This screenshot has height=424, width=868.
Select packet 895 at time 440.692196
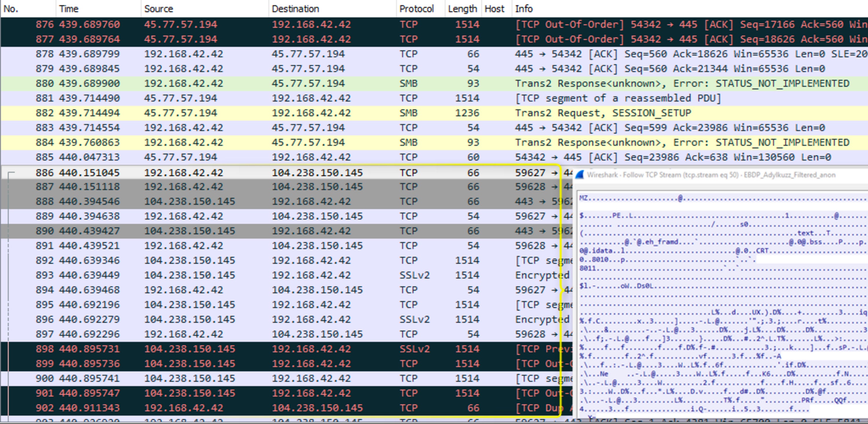coord(286,305)
